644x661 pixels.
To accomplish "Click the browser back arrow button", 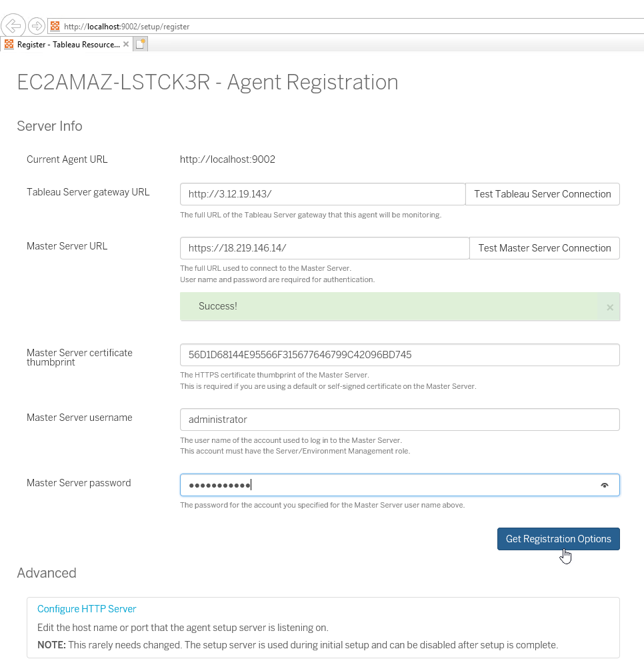I will click(x=13, y=27).
